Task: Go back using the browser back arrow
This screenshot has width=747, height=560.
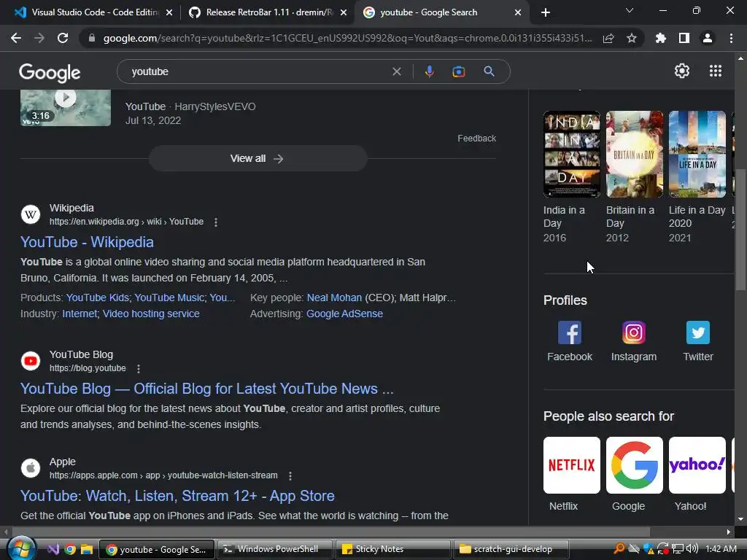Action: coord(16,38)
